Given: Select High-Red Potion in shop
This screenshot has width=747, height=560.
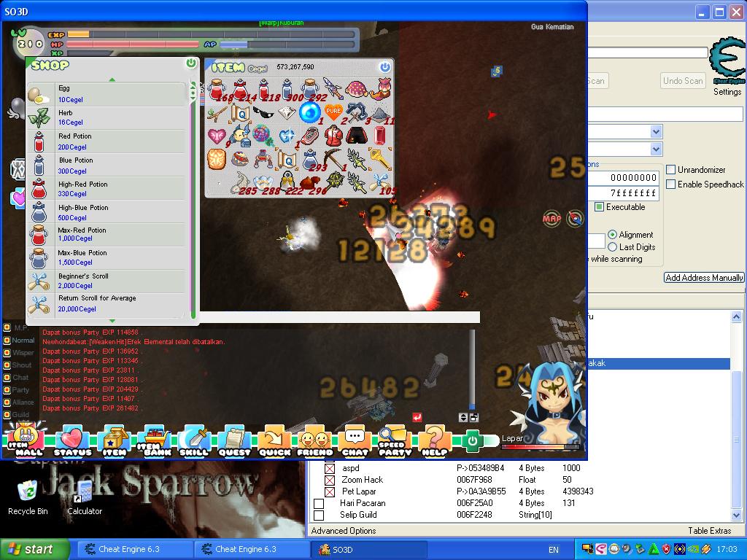Looking at the screenshot, I should [107, 189].
